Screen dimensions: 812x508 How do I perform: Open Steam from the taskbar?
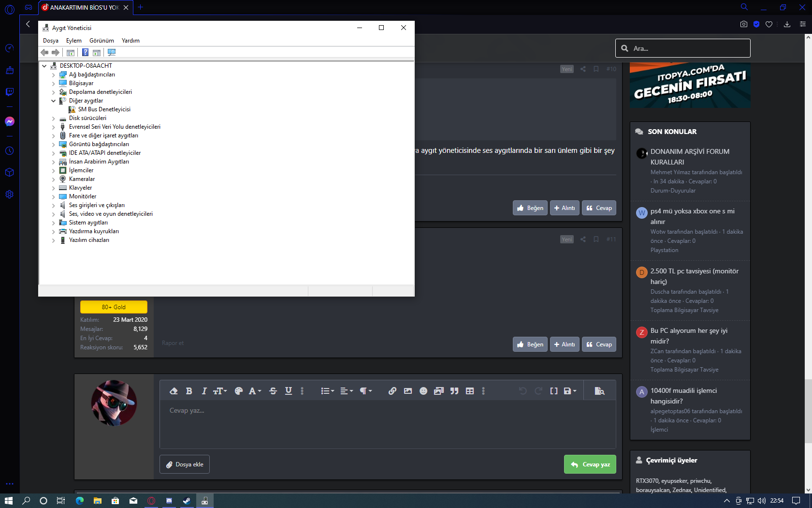click(187, 501)
